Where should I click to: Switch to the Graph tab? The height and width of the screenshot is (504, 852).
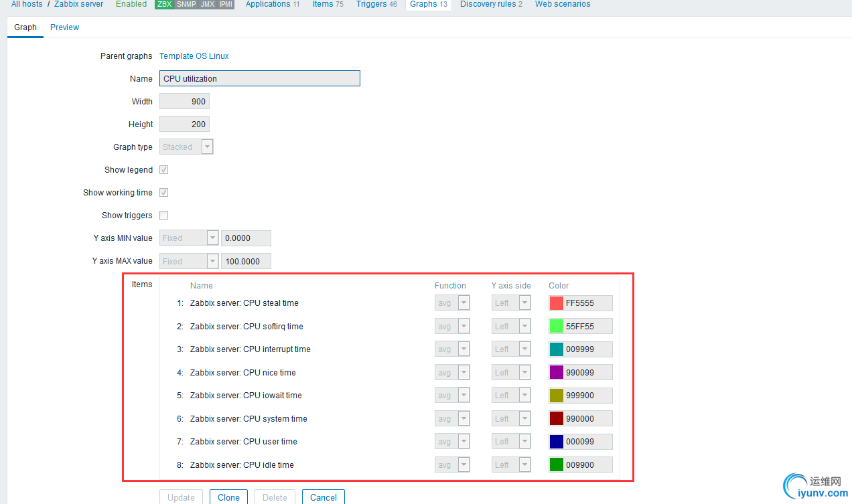point(25,27)
